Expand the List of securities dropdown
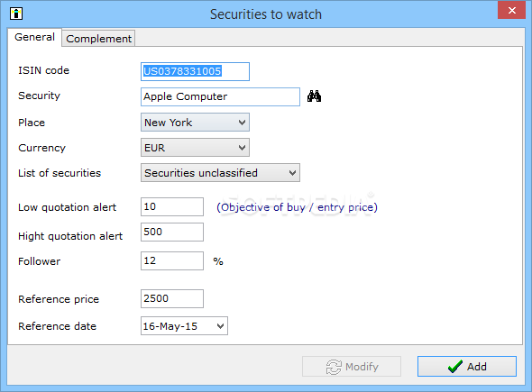 (x=220, y=173)
